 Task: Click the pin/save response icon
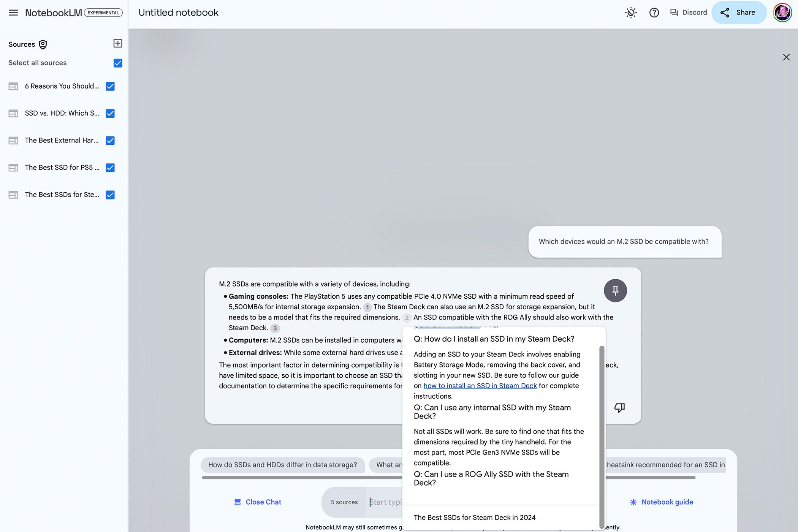click(x=616, y=290)
